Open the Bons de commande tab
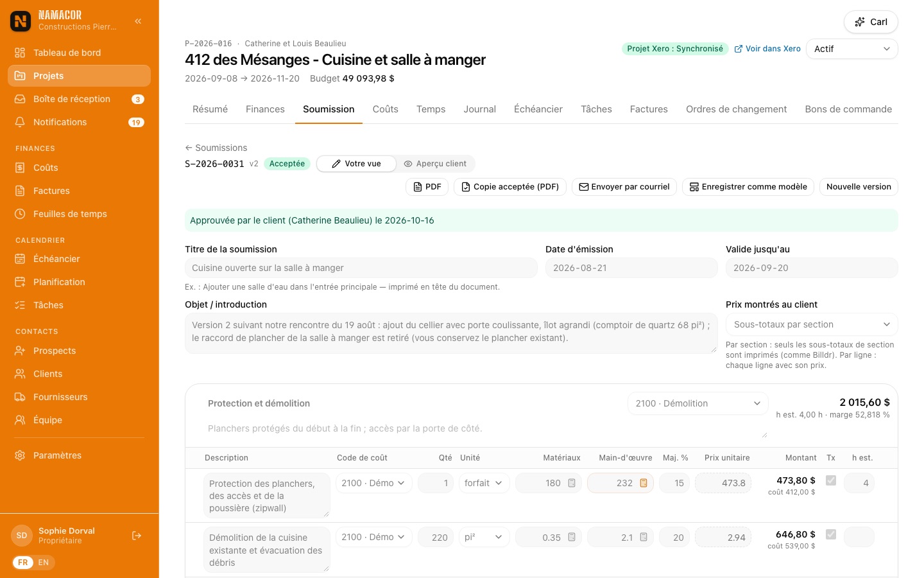The height and width of the screenshot is (578, 924). (848, 109)
